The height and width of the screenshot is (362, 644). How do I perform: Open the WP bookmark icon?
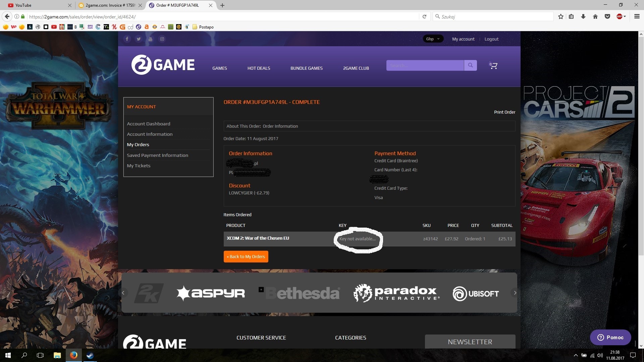14,27
